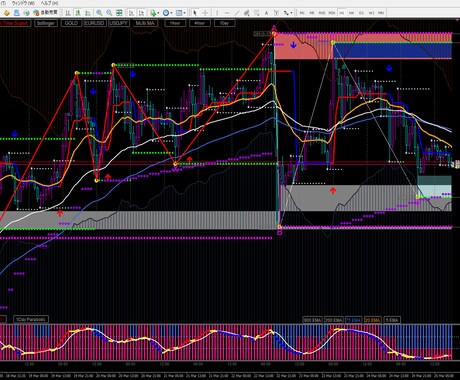Click the blue zone at chart top right

pyautogui.click(x=393, y=50)
